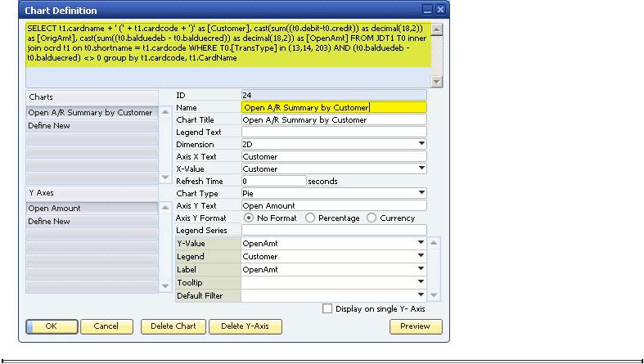The width and height of the screenshot is (644, 364).
Task: Click the Delete Chart button
Action: click(x=173, y=326)
